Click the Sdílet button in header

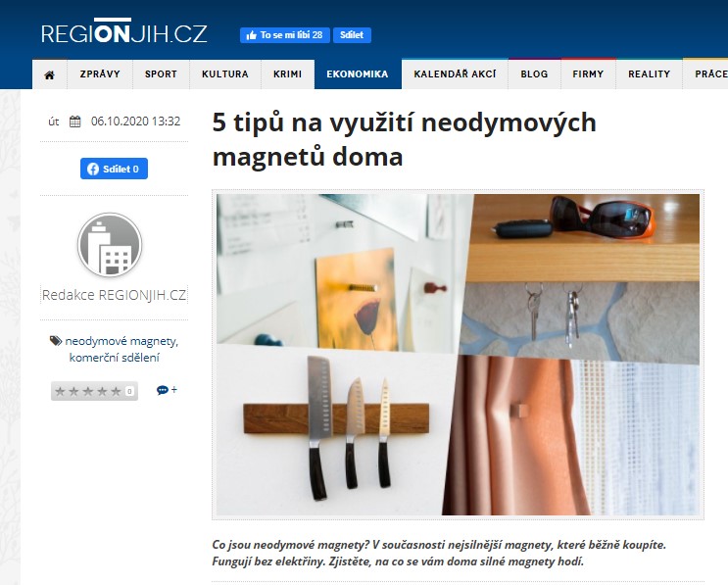click(352, 35)
